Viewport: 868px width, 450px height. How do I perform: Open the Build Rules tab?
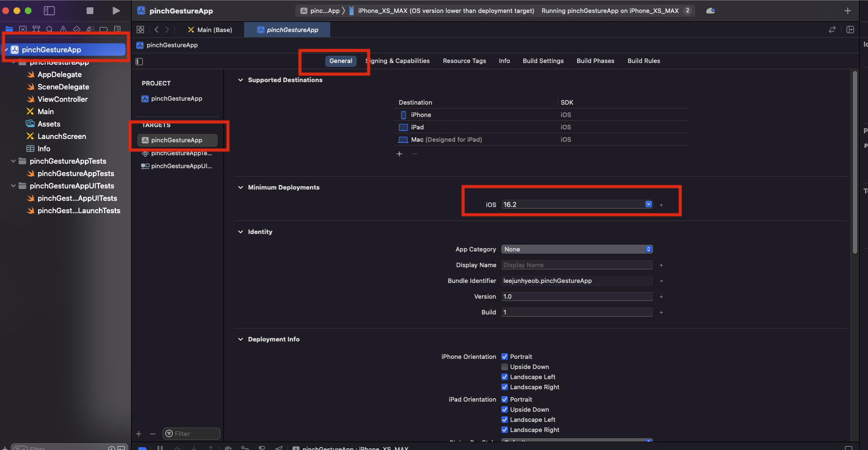644,61
